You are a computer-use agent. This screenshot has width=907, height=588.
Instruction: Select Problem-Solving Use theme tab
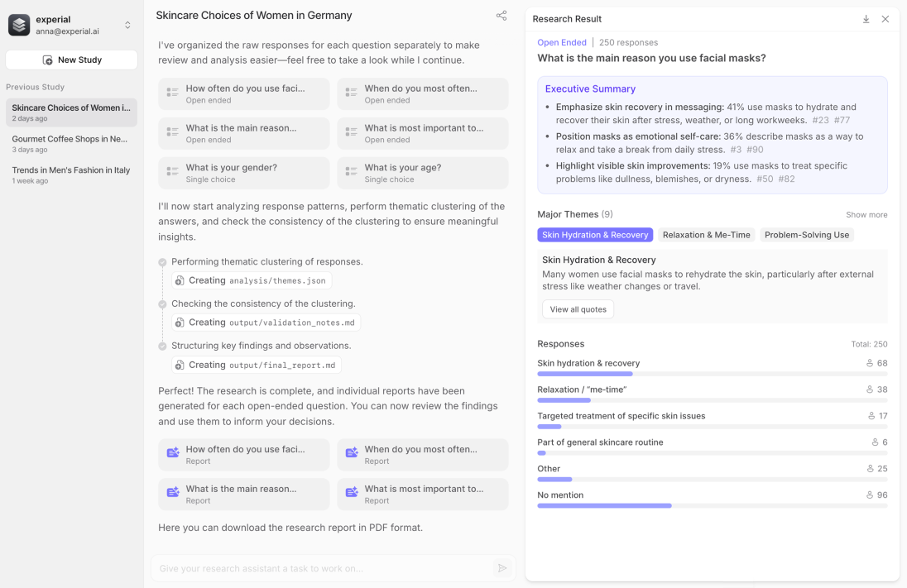click(807, 235)
